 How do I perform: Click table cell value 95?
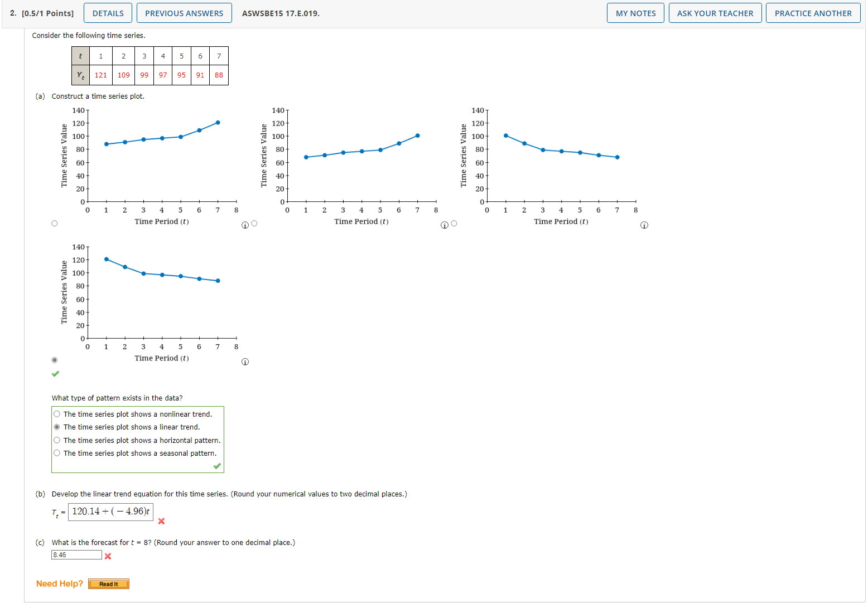click(x=182, y=75)
